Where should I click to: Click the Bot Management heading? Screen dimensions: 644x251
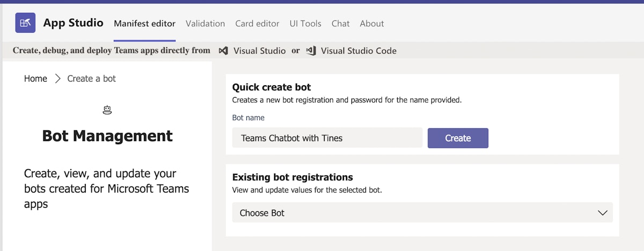[107, 136]
